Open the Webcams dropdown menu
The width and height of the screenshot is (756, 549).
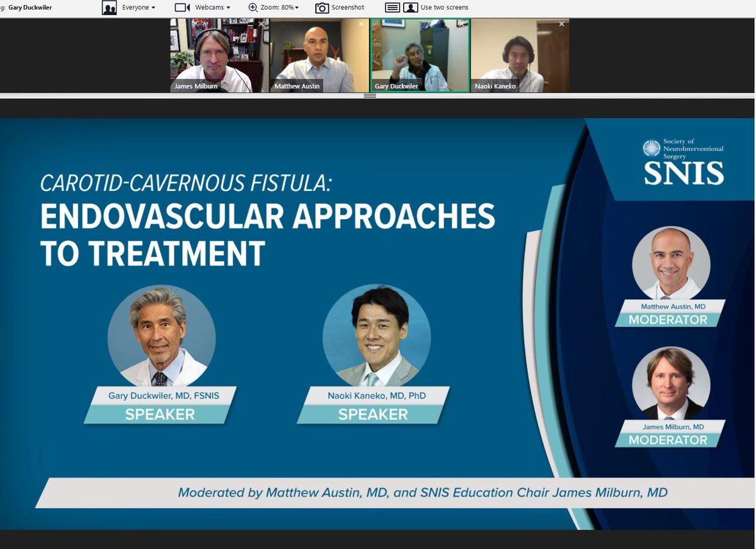212,8
